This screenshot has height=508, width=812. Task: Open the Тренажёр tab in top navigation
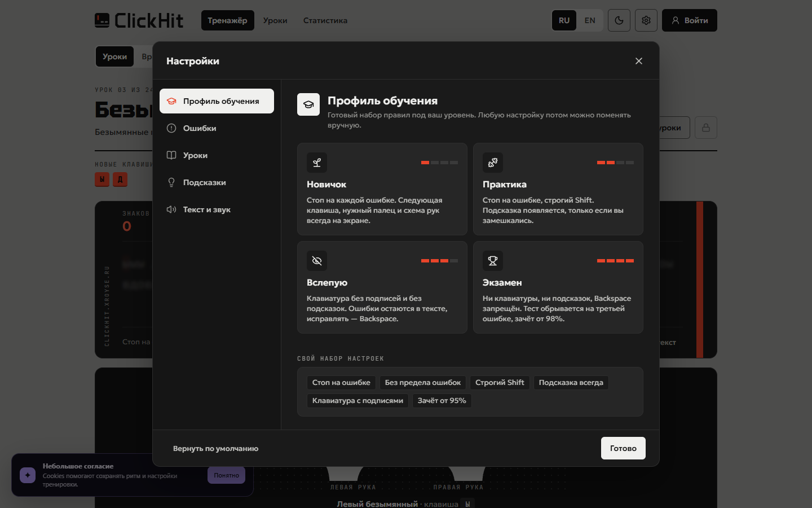(x=227, y=20)
